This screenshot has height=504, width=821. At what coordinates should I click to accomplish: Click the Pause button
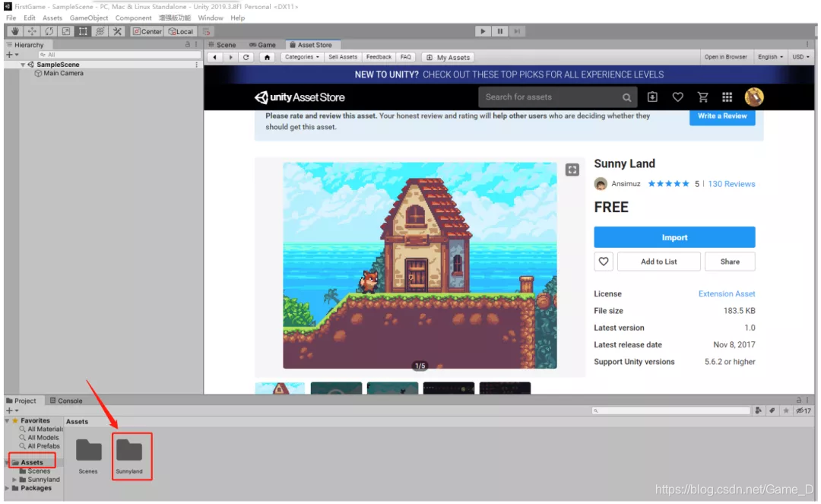500,31
